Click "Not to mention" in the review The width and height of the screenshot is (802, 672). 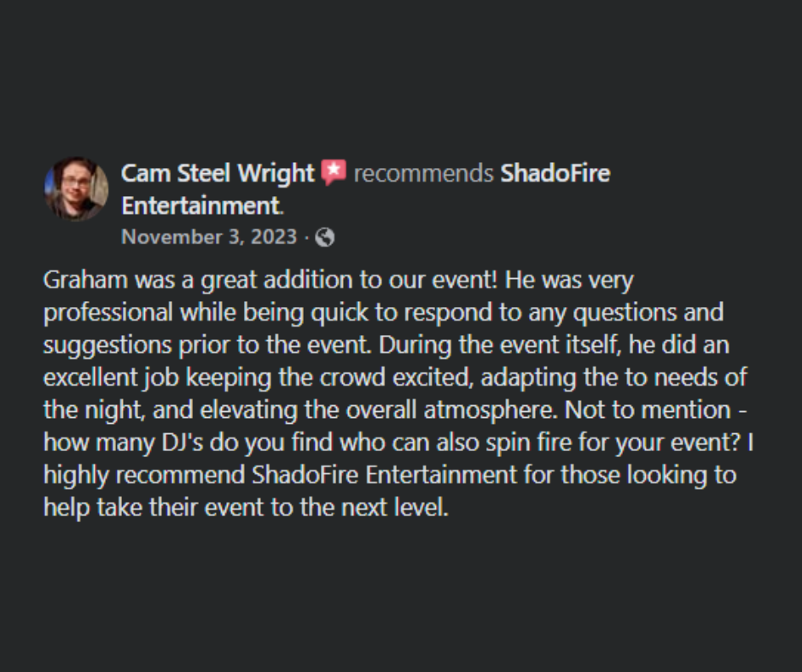coord(645,410)
